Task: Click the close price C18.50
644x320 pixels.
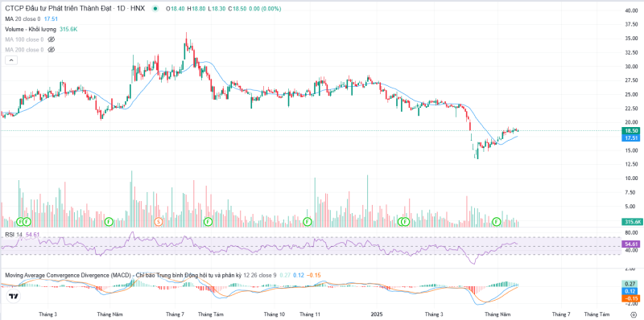Action: click(237, 9)
